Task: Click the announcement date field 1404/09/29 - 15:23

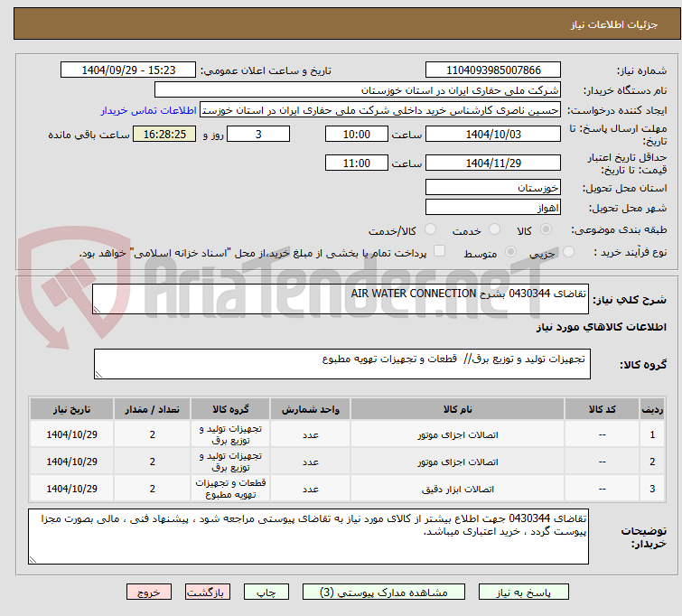Action: 128,70
